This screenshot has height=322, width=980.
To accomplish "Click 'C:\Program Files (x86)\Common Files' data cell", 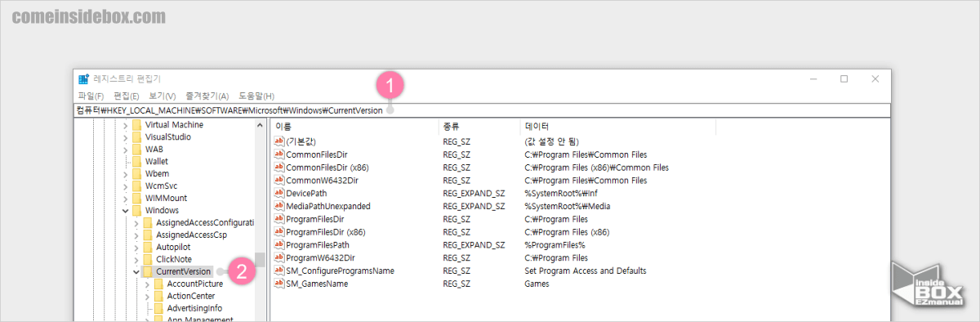I will (x=596, y=168).
